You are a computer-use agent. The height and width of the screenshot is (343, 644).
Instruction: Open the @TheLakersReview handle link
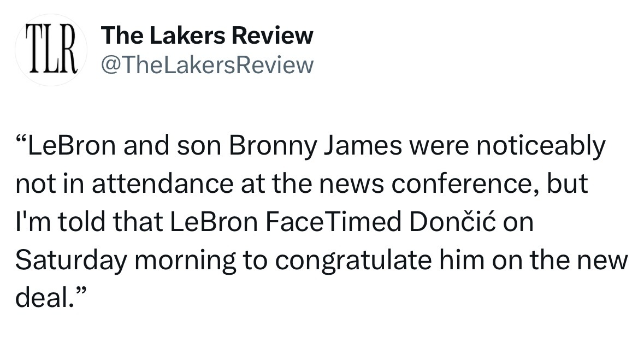(208, 65)
